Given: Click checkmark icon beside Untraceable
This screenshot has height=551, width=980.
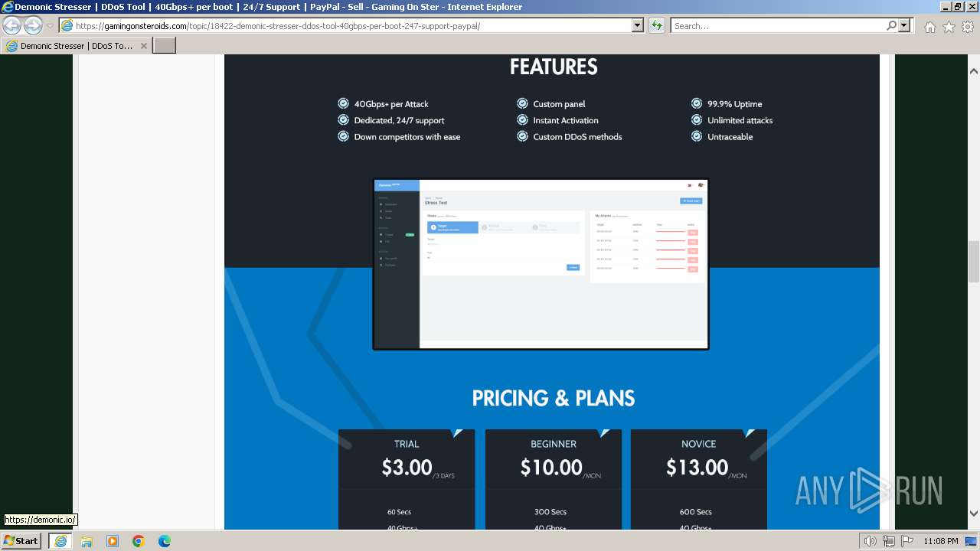Looking at the screenshot, I should coord(697,136).
